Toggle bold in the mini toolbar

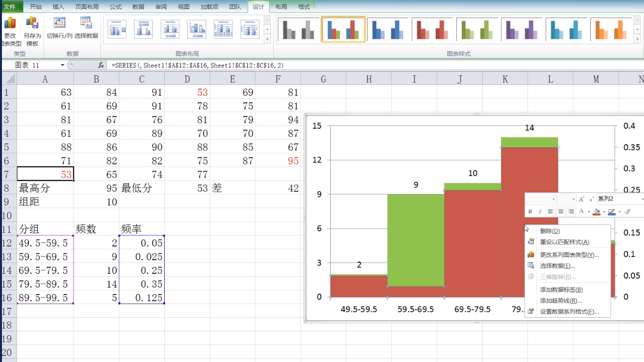tap(530, 212)
